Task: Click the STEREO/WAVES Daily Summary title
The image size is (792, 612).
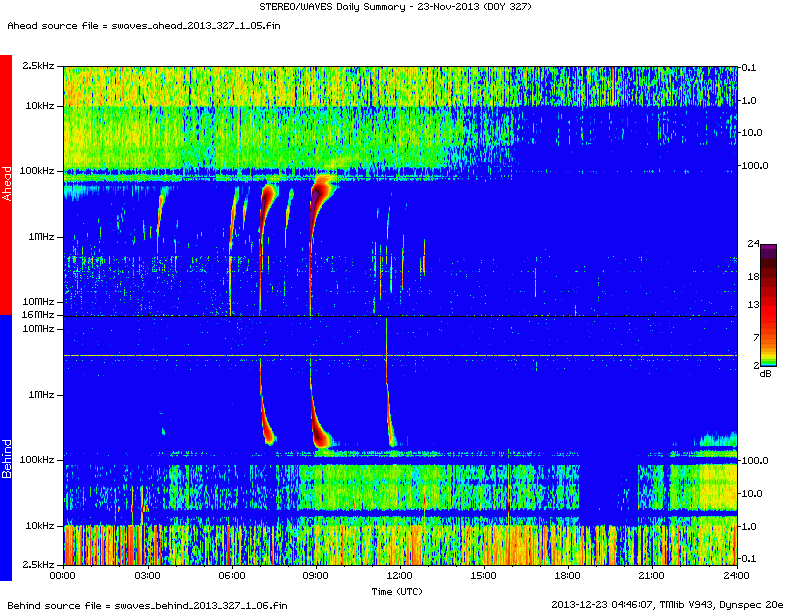Action: pos(396,7)
